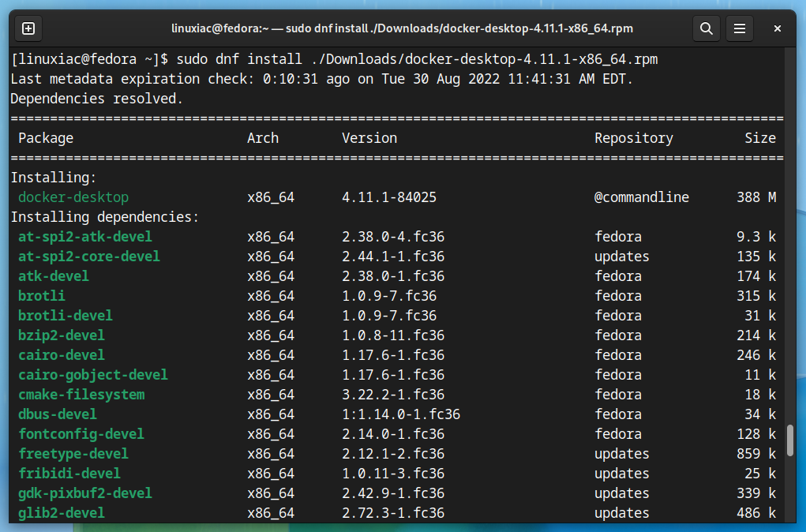806x532 pixels.
Task: Click the brotli-devel package
Action: [66, 316]
